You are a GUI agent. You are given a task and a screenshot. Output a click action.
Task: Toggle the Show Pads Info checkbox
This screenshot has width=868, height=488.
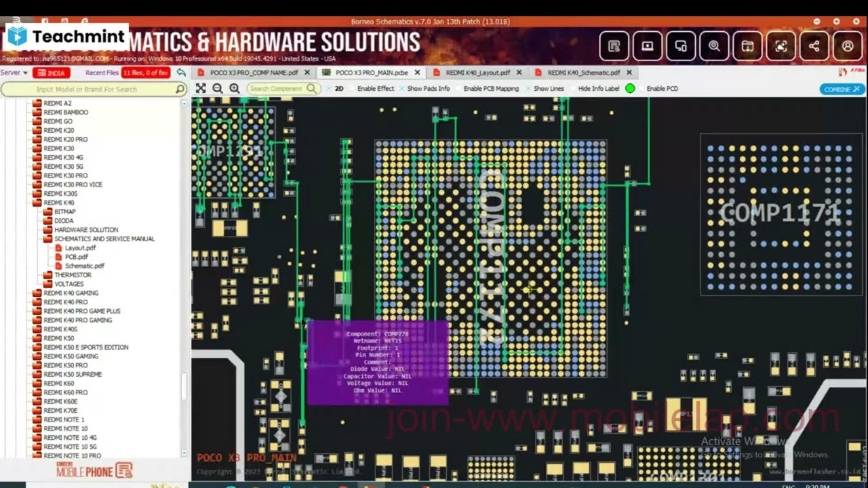pos(401,89)
